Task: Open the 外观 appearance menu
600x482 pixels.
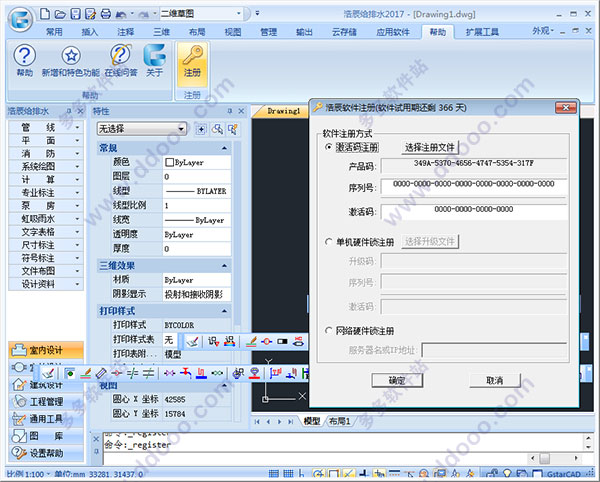Action: [x=543, y=31]
